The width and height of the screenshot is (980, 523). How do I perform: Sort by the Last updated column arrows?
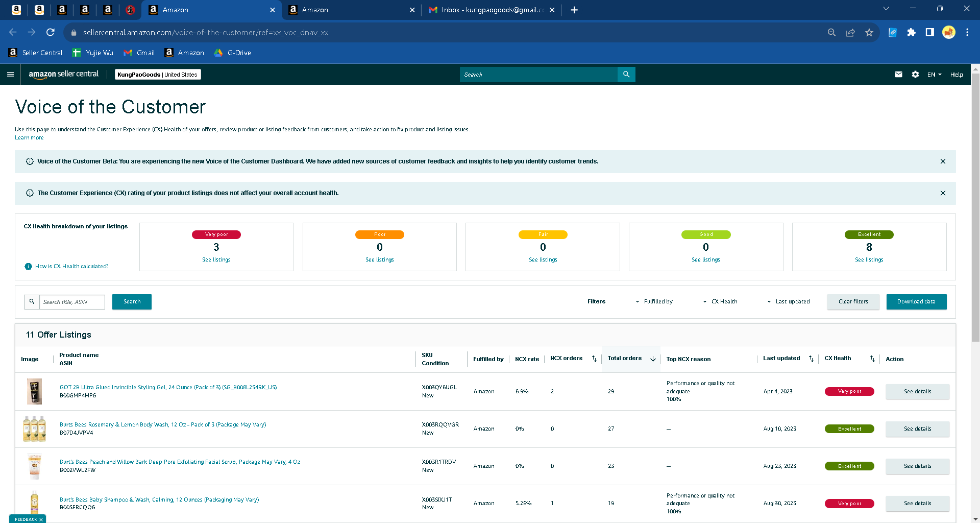click(811, 359)
